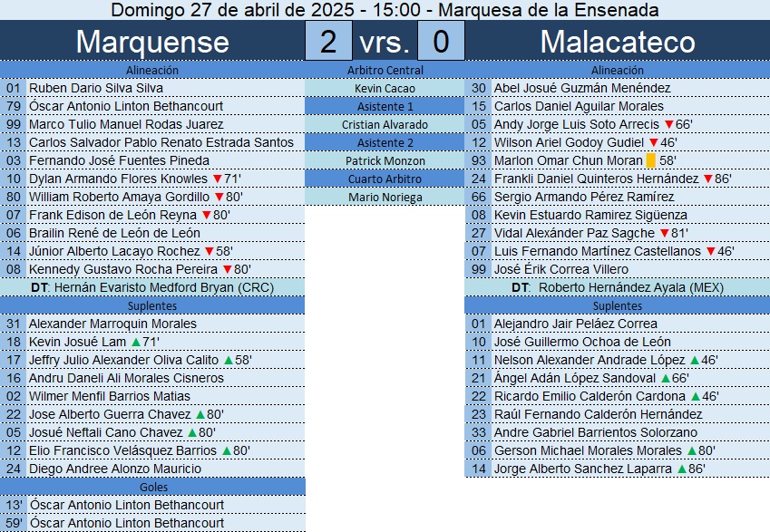Select the Goles section header

152,488
